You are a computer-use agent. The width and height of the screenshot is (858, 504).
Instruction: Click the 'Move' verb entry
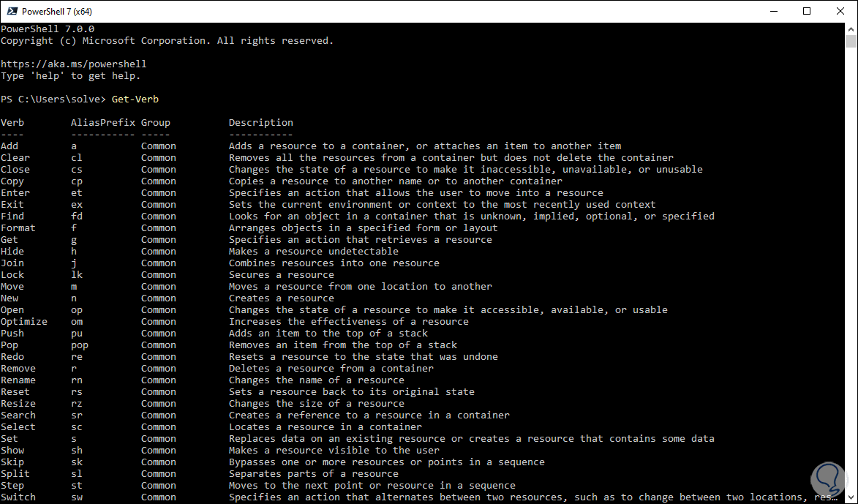click(x=12, y=287)
